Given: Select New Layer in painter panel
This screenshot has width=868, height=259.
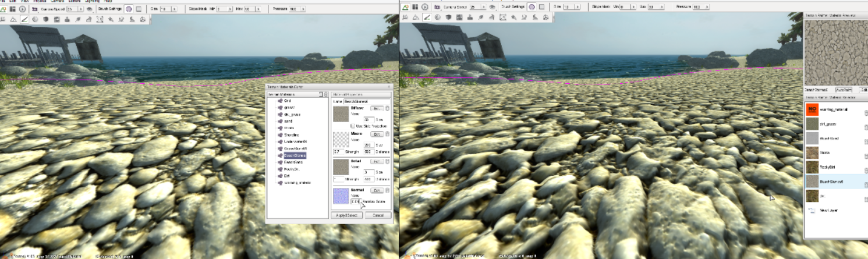Looking at the screenshot, I should coord(829,210).
